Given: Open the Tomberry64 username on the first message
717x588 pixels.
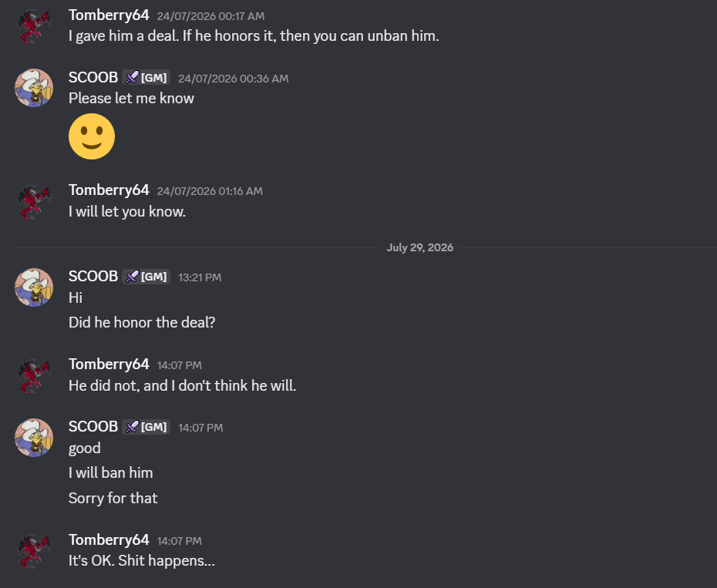Looking at the screenshot, I should (x=109, y=15).
